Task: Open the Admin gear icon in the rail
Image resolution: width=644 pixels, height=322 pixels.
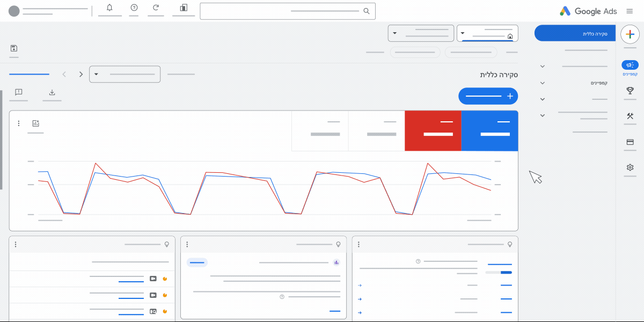Action: coord(630,167)
